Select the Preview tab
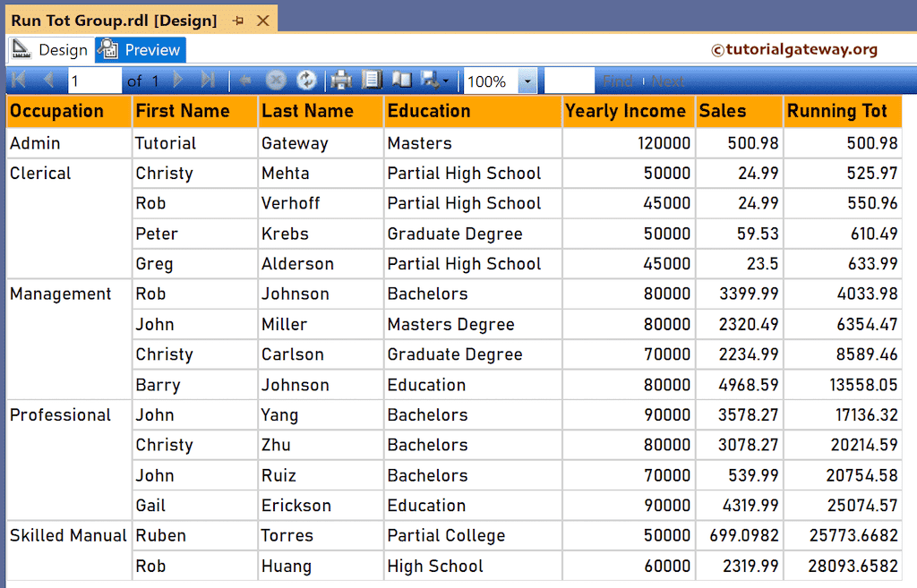Image resolution: width=917 pixels, height=588 pixels. click(x=139, y=50)
